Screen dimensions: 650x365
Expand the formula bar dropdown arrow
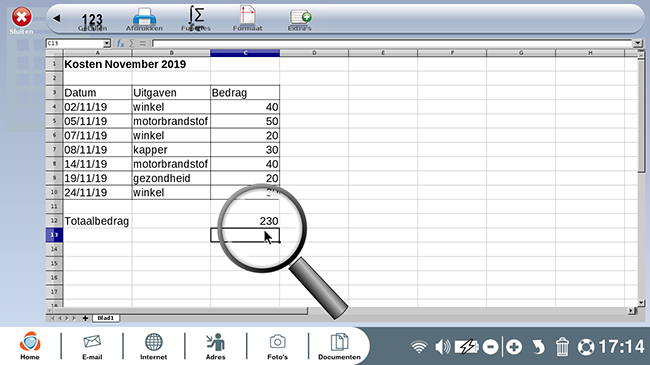coord(638,44)
